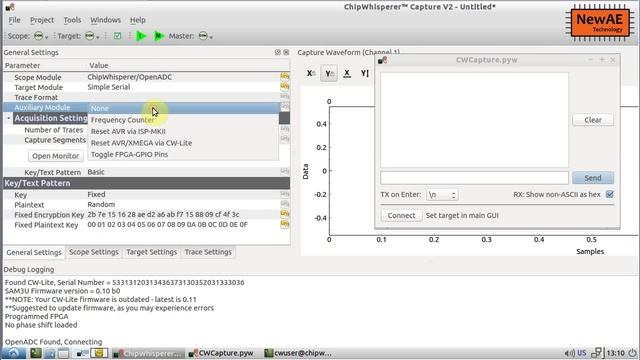Open the taskbar start menu icon
The image size is (640, 360).
coord(13,353)
